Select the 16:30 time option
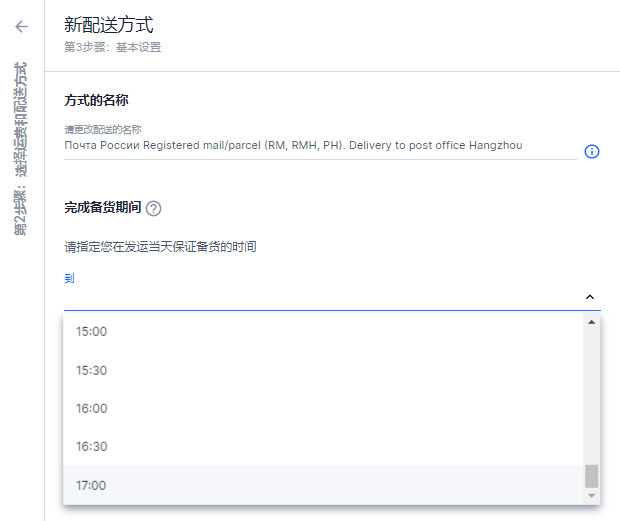The width and height of the screenshot is (620, 521). coord(323,446)
